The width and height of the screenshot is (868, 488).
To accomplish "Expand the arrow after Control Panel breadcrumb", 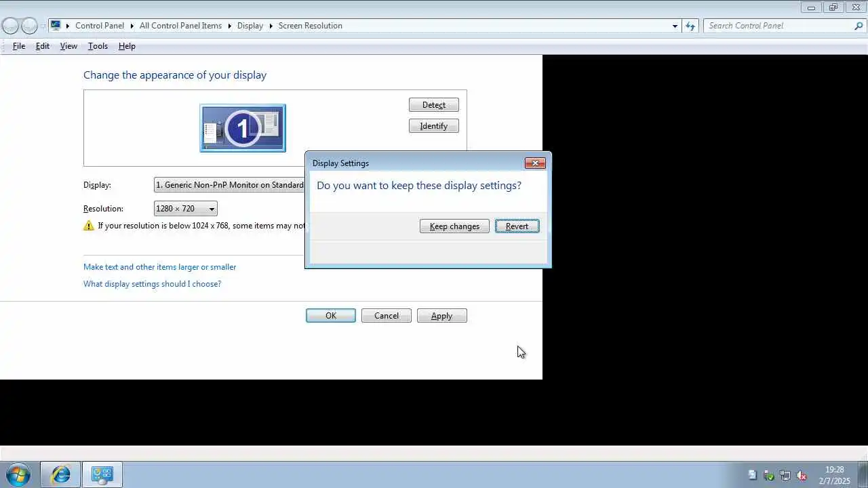I will (132, 26).
